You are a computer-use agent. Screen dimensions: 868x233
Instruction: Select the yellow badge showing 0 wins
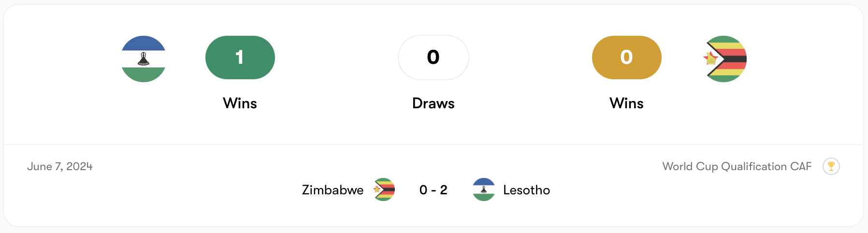(626, 58)
